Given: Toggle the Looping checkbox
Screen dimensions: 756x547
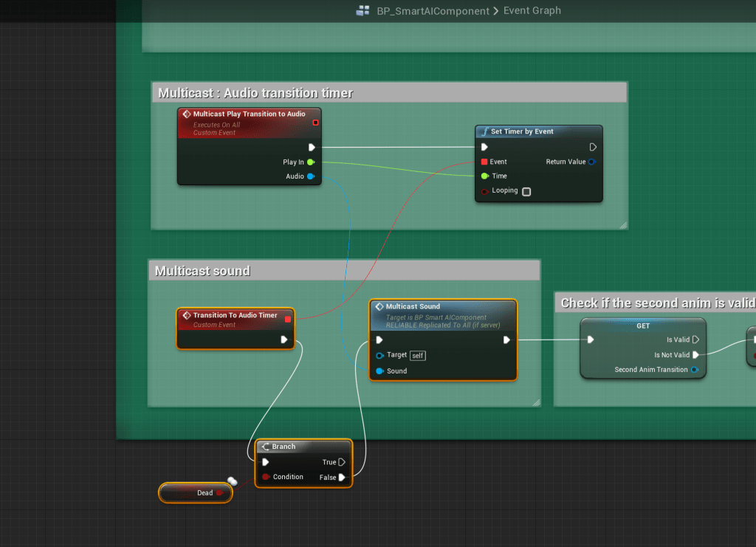Looking at the screenshot, I should [526, 192].
